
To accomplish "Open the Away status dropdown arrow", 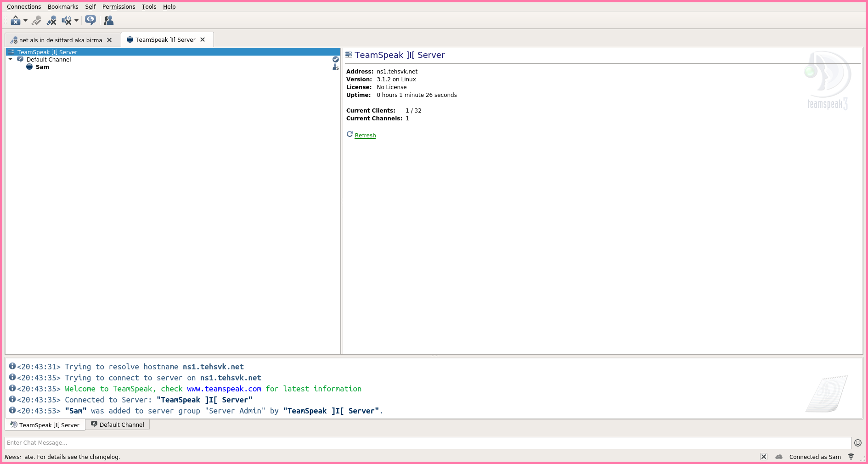I will click(x=26, y=21).
